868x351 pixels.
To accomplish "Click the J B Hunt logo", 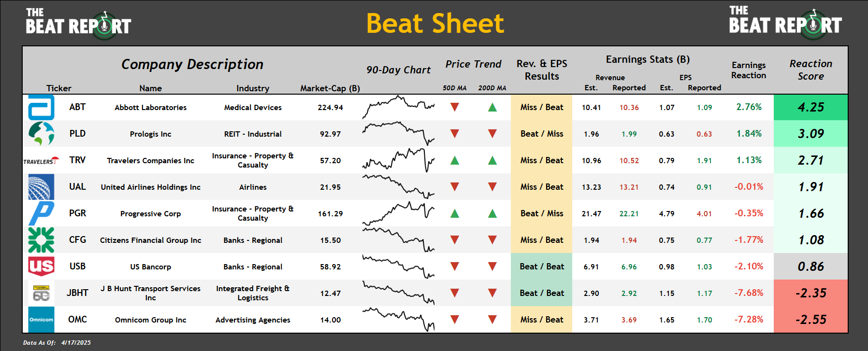I will tap(41, 293).
